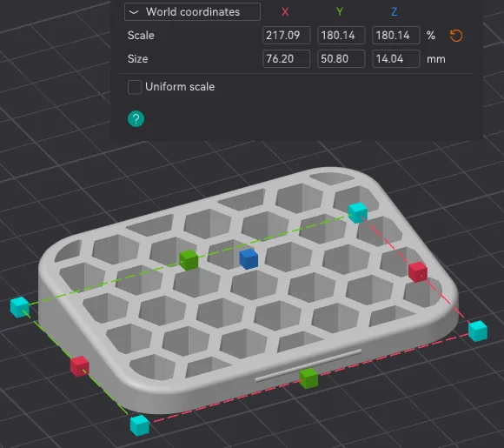This screenshot has width=504, height=448.
Task: Click the Scale Y field showing 180.14
Action: coord(341,35)
